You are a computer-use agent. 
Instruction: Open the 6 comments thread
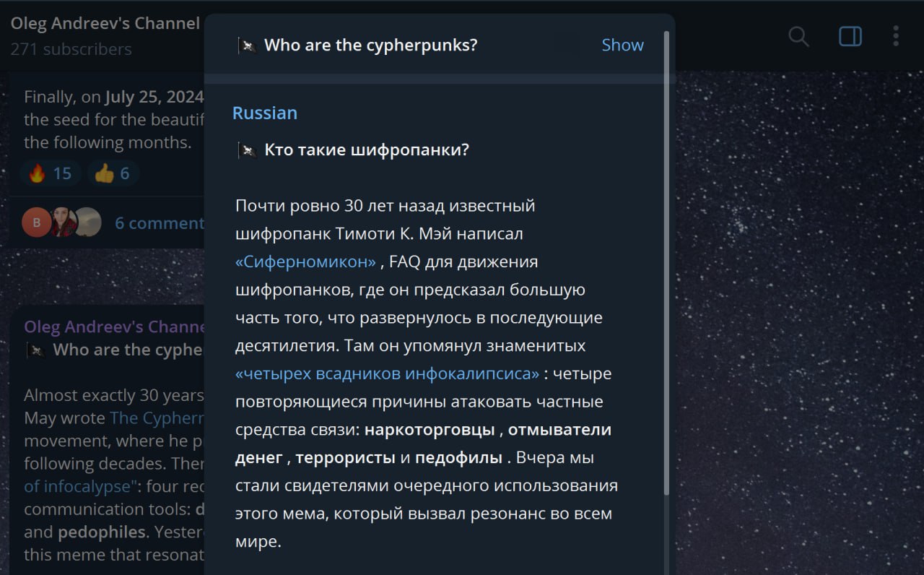tap(160, 223)
